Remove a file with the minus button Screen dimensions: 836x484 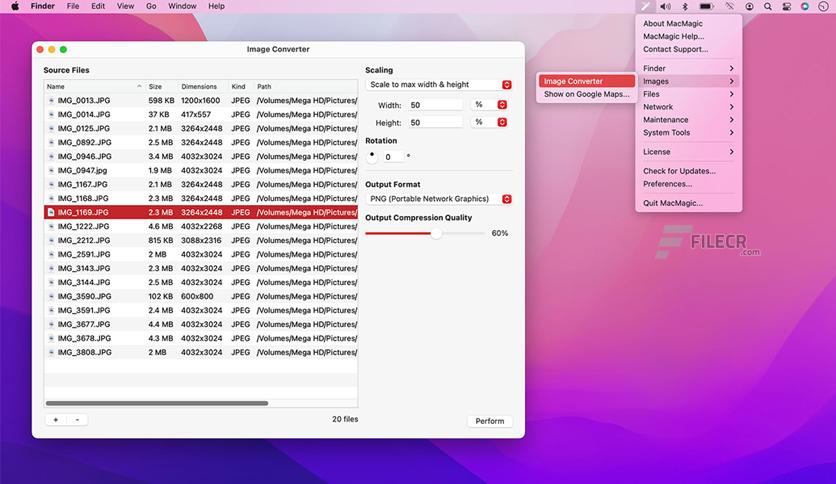tap(77, 420)
